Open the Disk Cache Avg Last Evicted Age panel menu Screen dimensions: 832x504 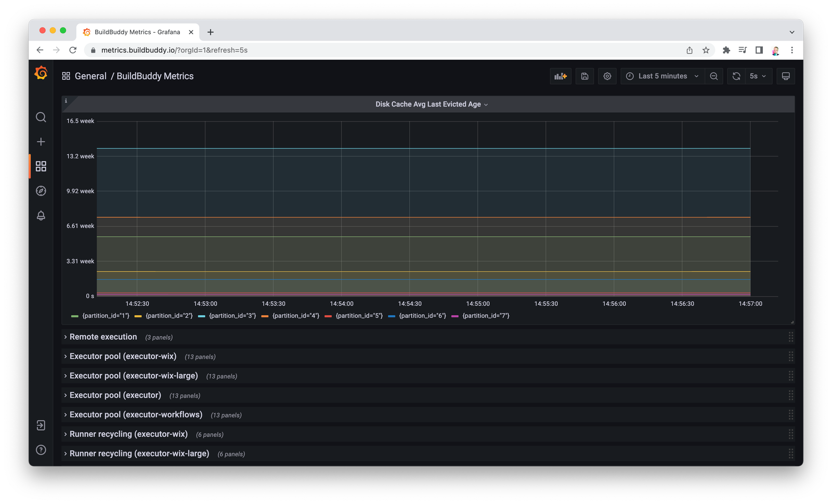[x=431, y=104]
